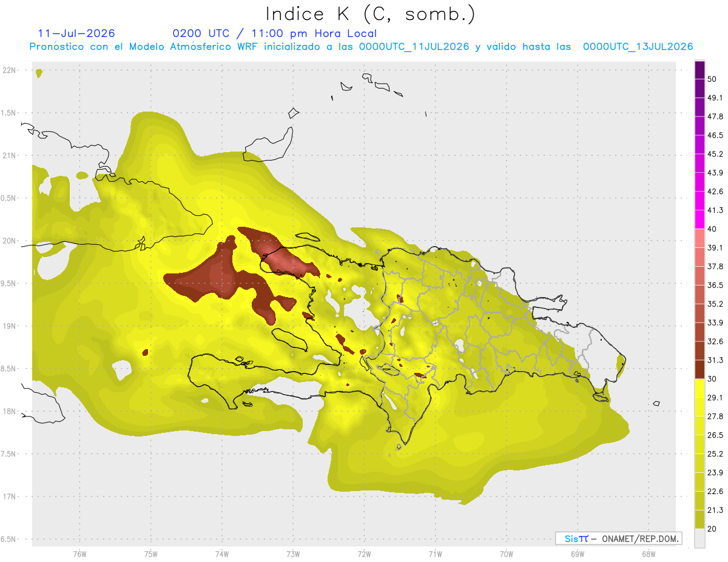Click the olive legend band between 20 and 21.3
This screenshot has width=728, height=562.
coord(700,520)
